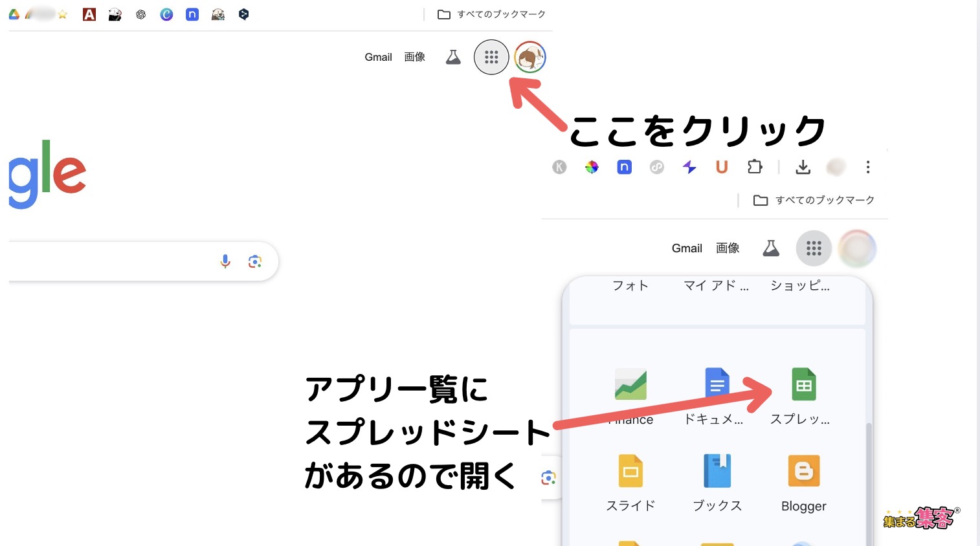Click 画像 link in upper-left capture
980x546 pixels.
tap(414, 57)
